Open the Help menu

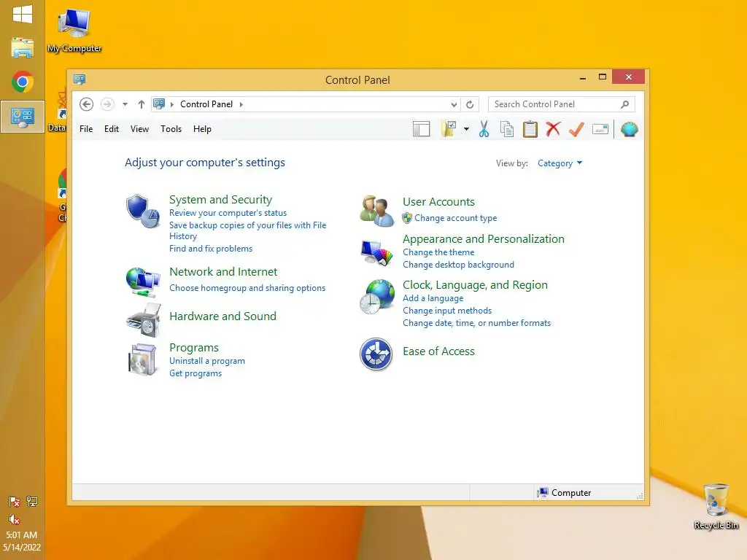tap(202, 129)
